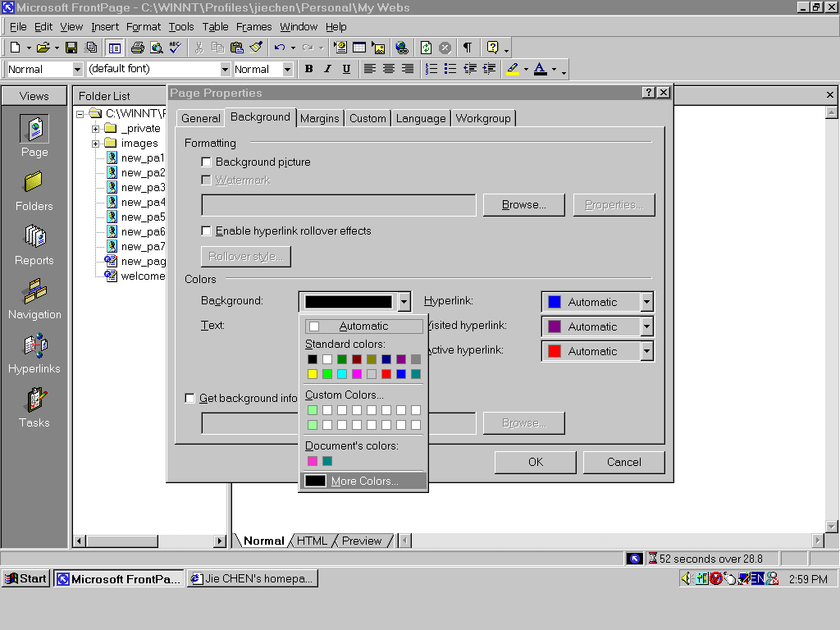Expand the images folder in tree
840x630 pixels.
(96, 144)
